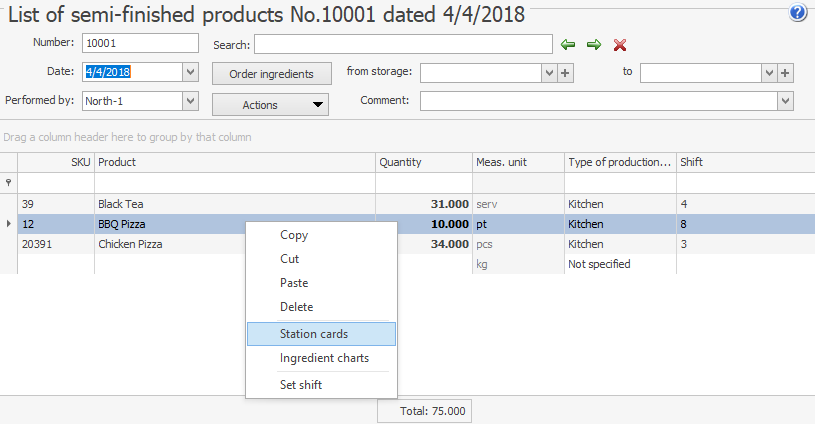Screen dimensions: 815x424
Task: Click the green right arrow search next icon
Action: click(x=593, y=44)
